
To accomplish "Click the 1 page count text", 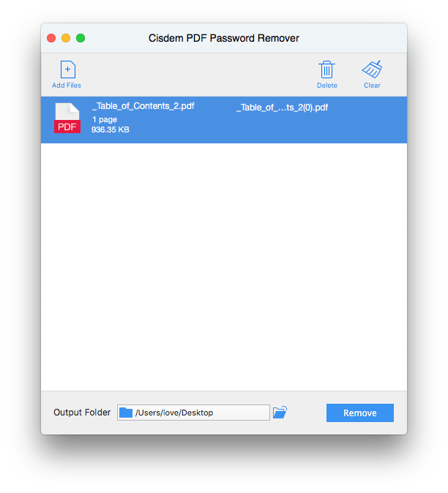I will coord(105,120).
